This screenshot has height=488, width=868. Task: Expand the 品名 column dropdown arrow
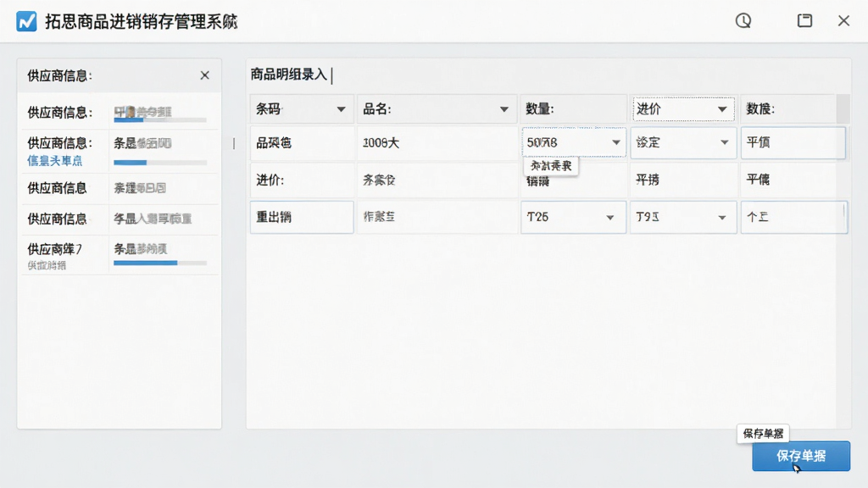504,109
